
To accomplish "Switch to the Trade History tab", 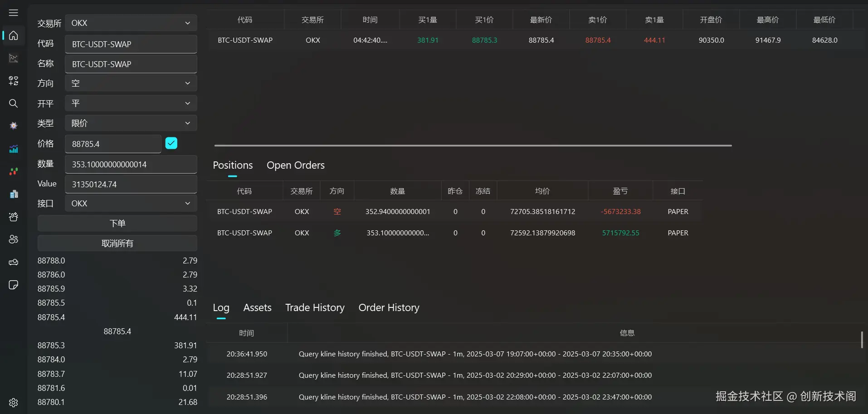I will pos(315,307).
